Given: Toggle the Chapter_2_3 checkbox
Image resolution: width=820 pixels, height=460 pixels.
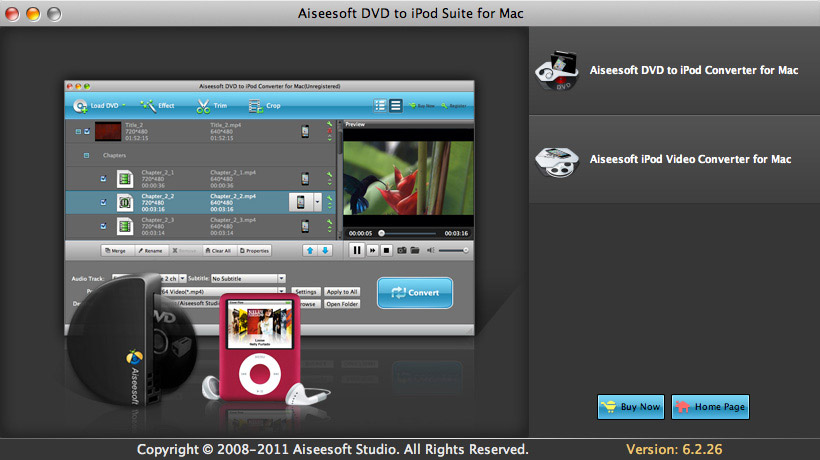Looking at the screenshot, I should tap(103, 225).
